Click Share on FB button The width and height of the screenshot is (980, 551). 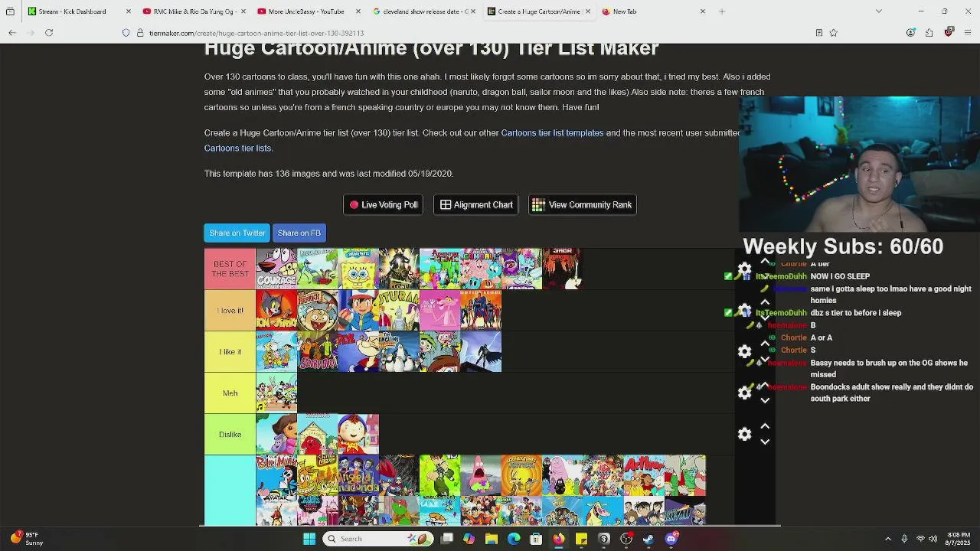(x=299, y=233)
